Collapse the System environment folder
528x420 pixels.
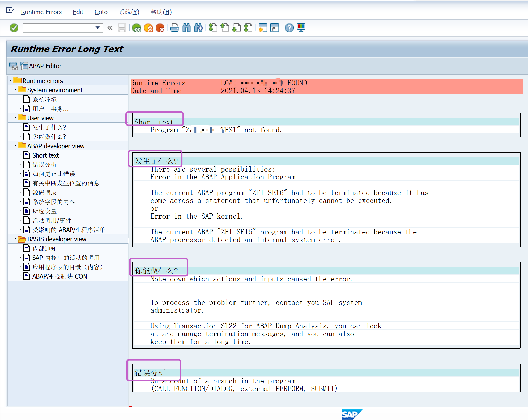tap(15, 90)
